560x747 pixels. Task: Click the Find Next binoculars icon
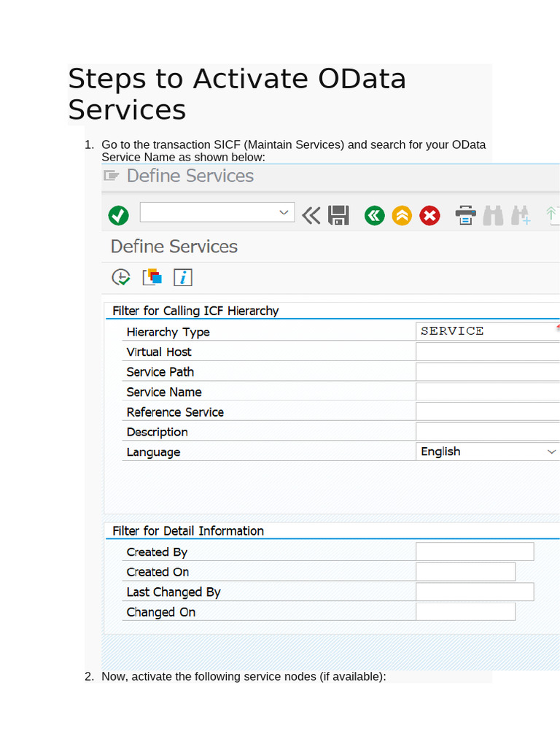[x=521, y=215]
